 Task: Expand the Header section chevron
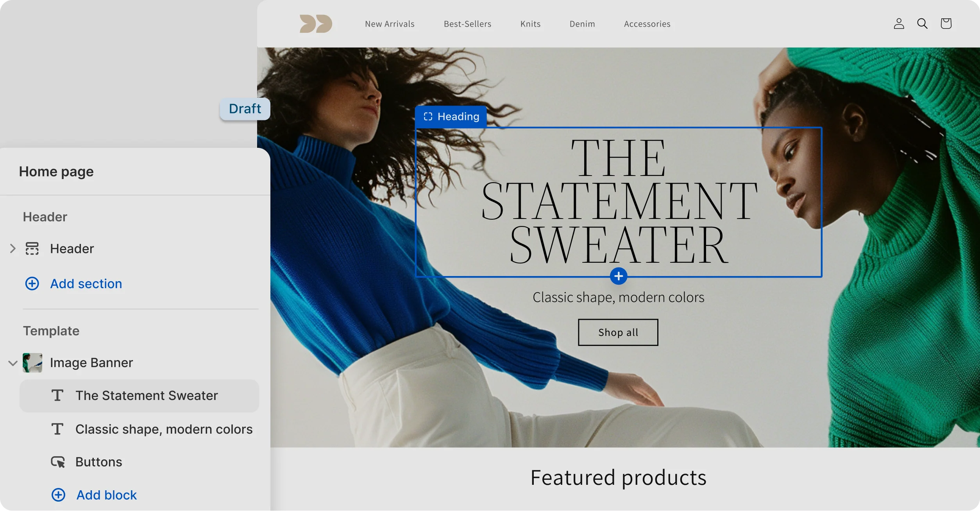(x=13, y=249)
